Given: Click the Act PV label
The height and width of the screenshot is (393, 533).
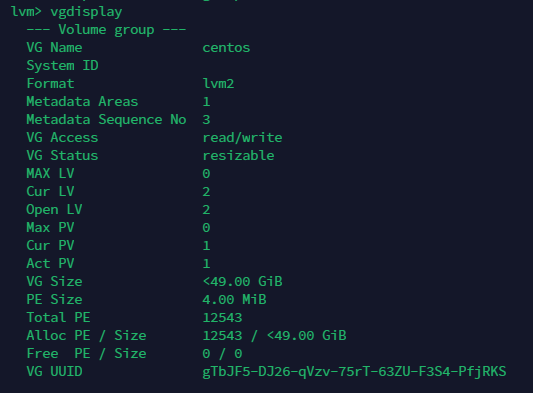Looking at the screenshot, I should pyautogui.click(x=50, y=263).
